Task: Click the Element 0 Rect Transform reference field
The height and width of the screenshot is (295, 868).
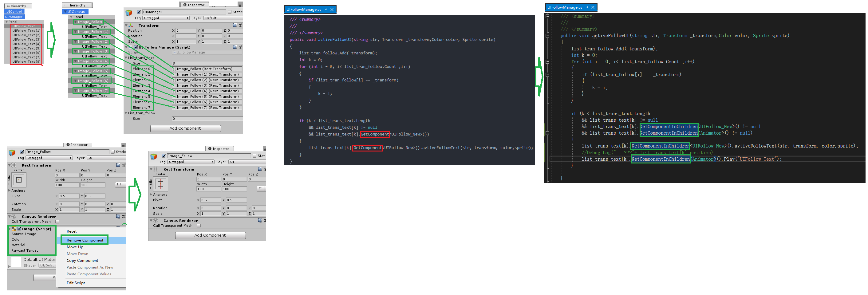Action: click(207, 69)
